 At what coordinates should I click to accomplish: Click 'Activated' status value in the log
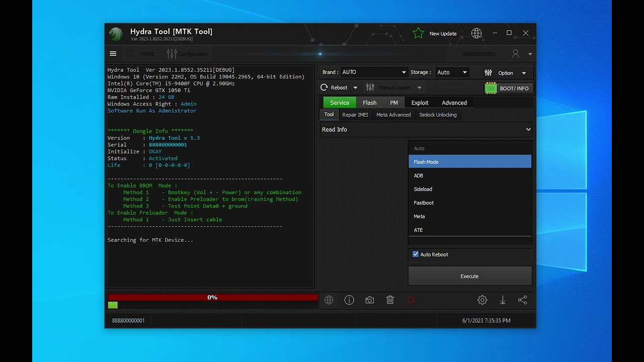(163, 158)
